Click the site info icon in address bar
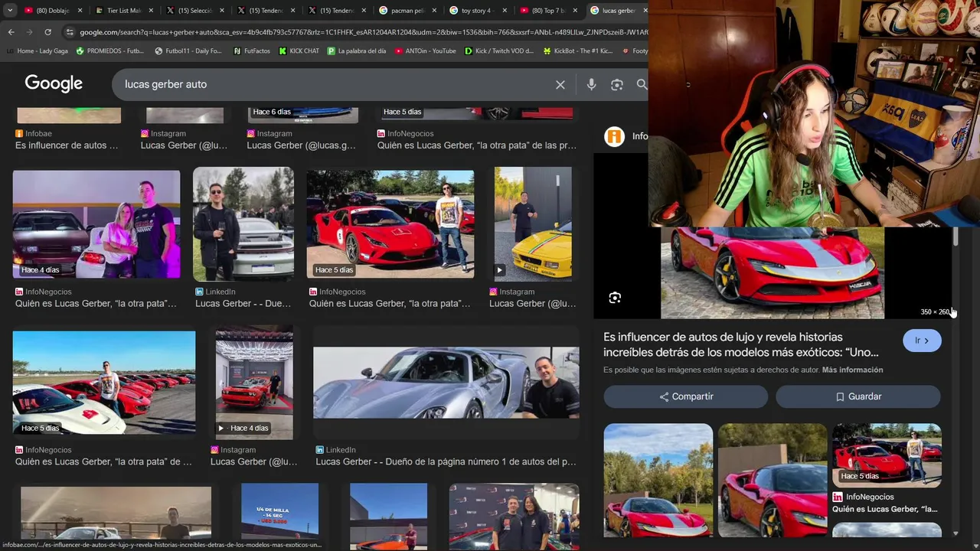The height and width of the screenshot is (551, 980). coord(70,32)
